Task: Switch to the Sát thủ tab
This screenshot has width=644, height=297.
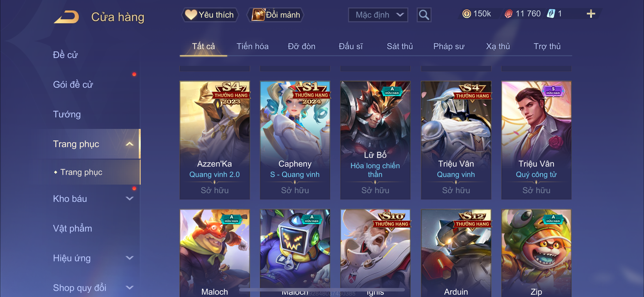Action: tap(399, 47)
